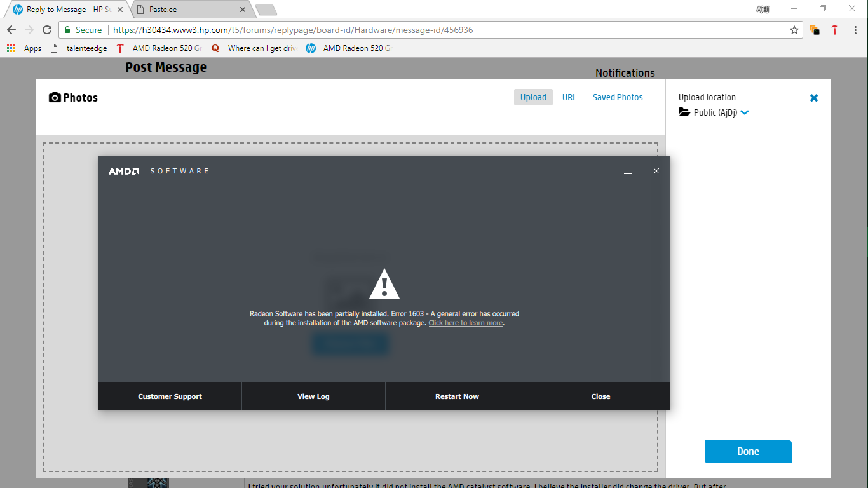Click the green Secure padlock icon
The width and height of the screenshot is (868, 488).
pos(67,30)
